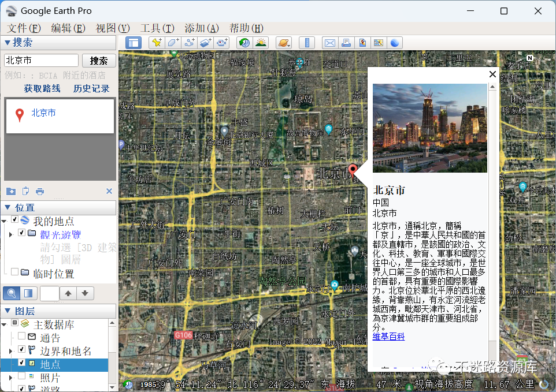Click the 搜索 search button
Viewport: 556px width, 392px height.
tap(99, 61)
